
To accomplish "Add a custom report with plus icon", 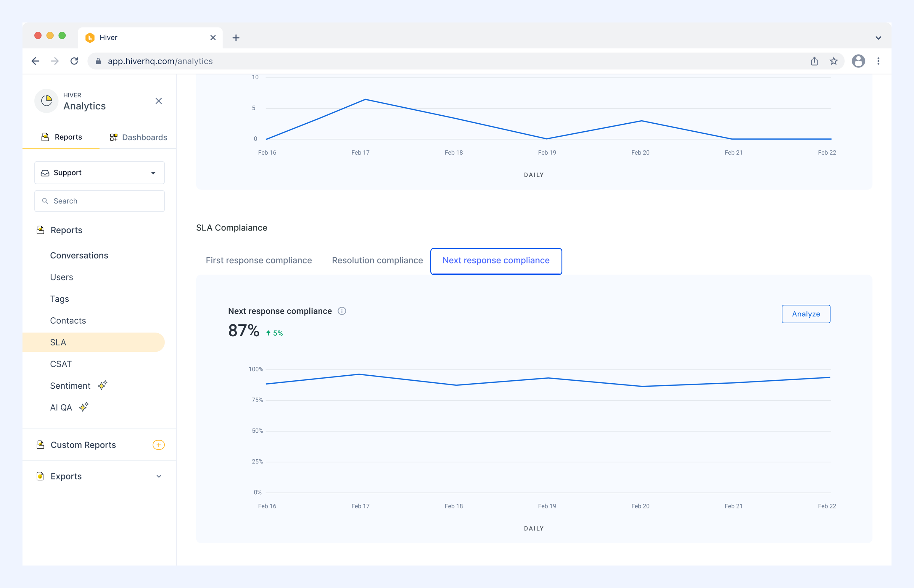I will [159, 445].
